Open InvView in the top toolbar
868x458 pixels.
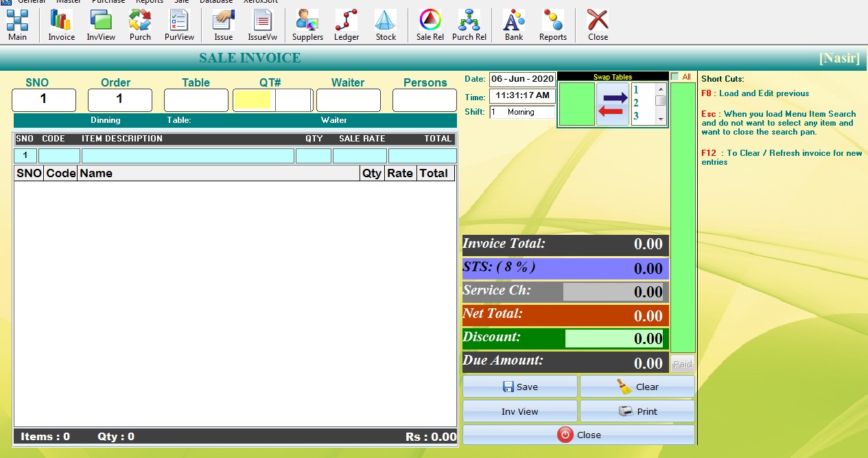point(101,25)
